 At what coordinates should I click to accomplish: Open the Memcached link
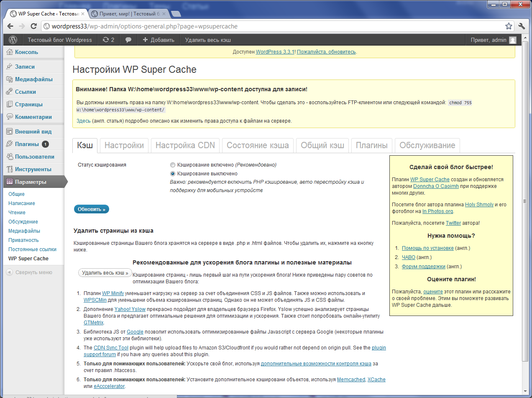351,380
